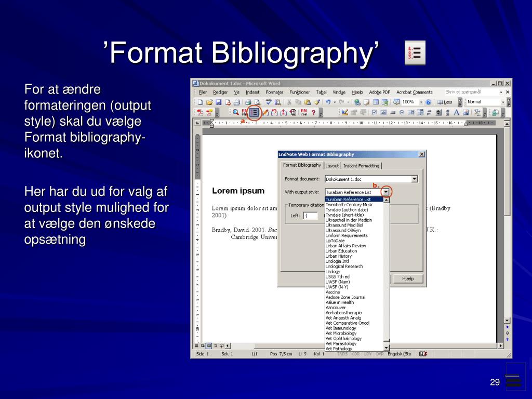Screen dimensions: 532x399
Task: Open Print Preview from the standard toolbar
Action: 257,102
